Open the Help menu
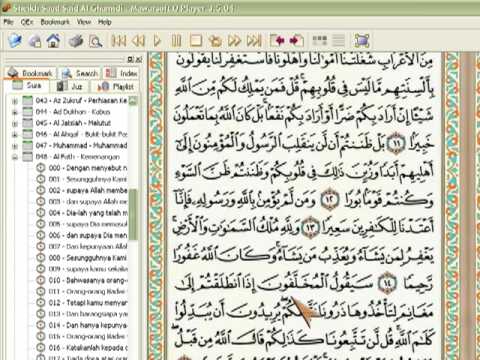 pyautogui.click(x=104, y=22)
